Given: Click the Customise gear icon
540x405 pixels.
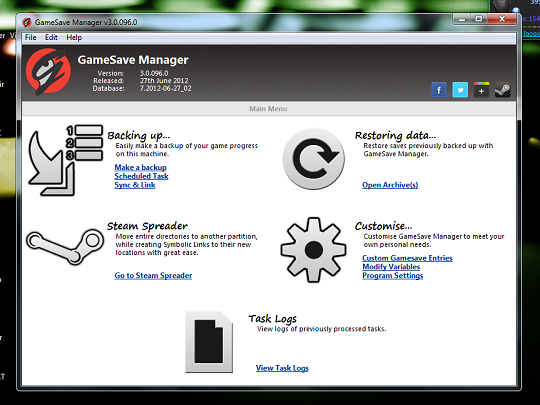Looking at the screenshot, I should (313, 250).
